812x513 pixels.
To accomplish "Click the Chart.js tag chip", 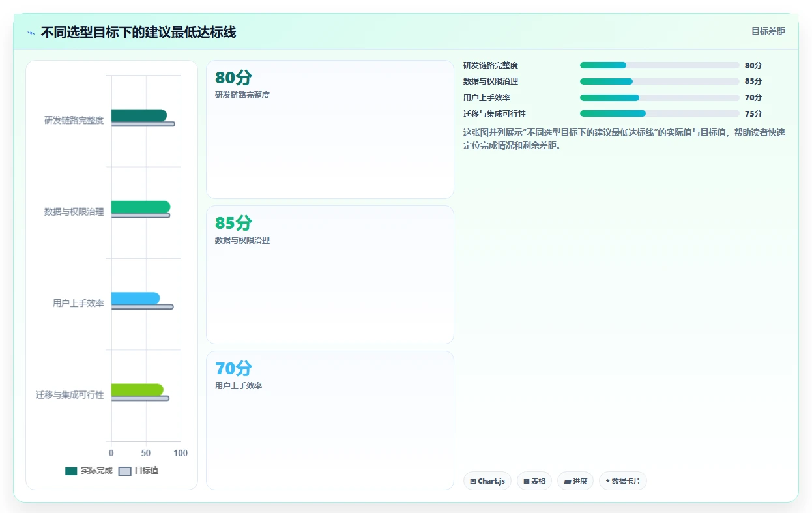I will pyautogui.click(x=487, y=481).
